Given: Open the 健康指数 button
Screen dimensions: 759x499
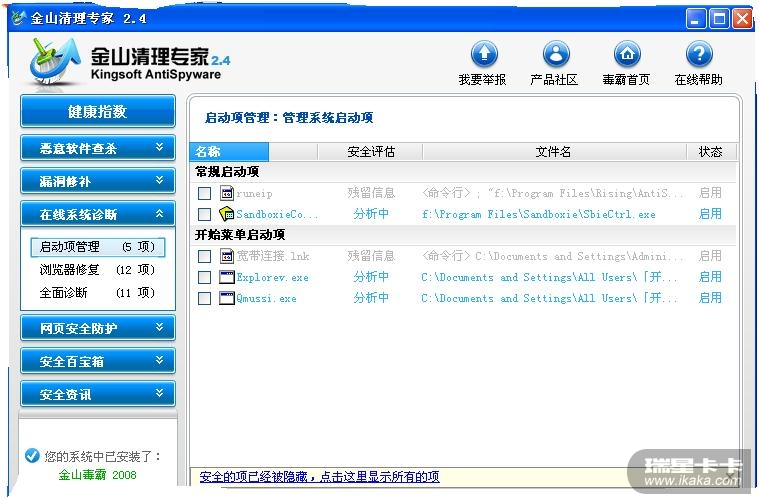Looking at the screenshot, I should pyautogui.click(x=98, y=111).
